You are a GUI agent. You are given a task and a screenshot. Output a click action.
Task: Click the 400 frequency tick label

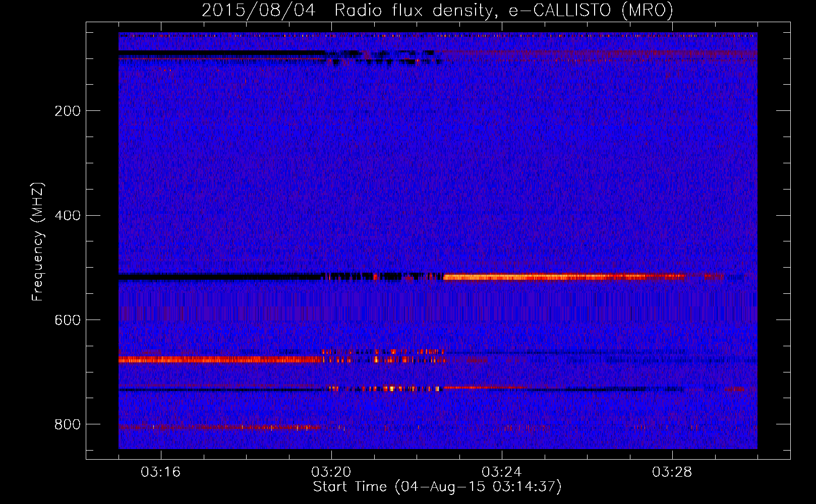(x=67, y=216)
